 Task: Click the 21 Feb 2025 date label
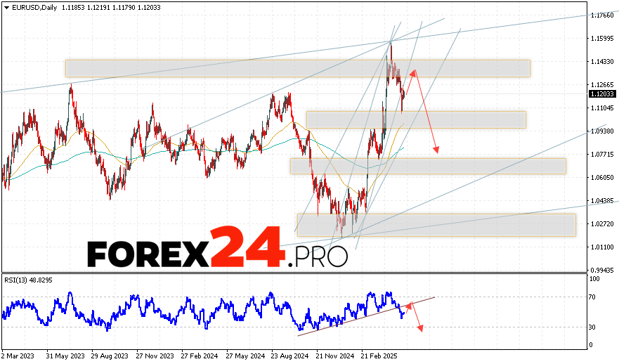pos(379,358)
